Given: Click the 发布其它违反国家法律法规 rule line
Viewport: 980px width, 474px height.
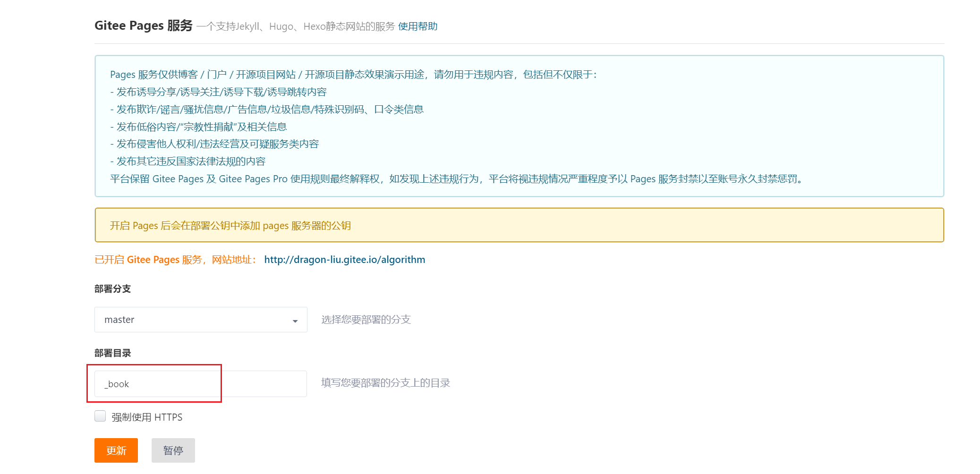Looking at the screenshot, I should point(187,161).
